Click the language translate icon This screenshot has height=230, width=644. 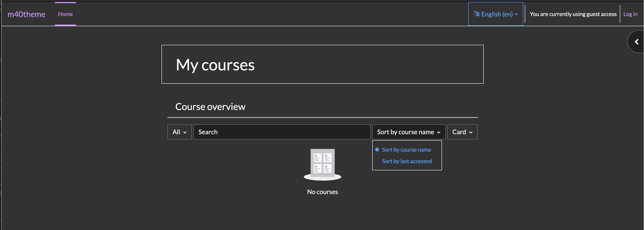[x=476, y=14]
